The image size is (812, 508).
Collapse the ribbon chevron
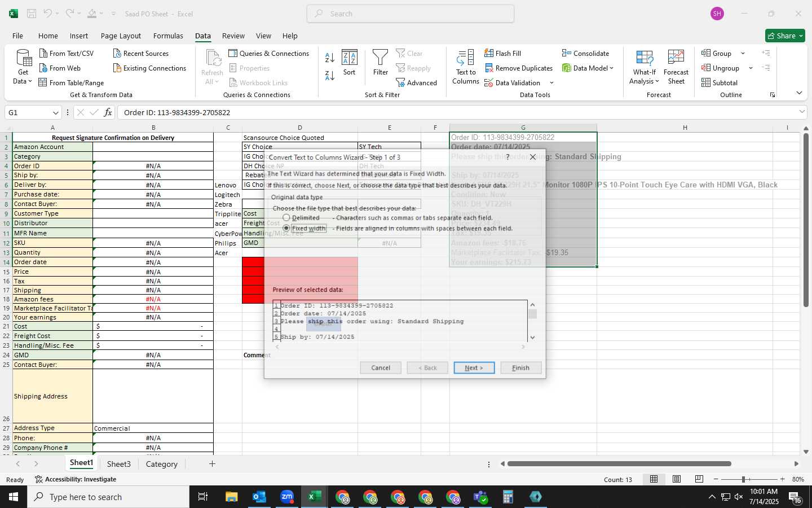[x=799, y=93]
